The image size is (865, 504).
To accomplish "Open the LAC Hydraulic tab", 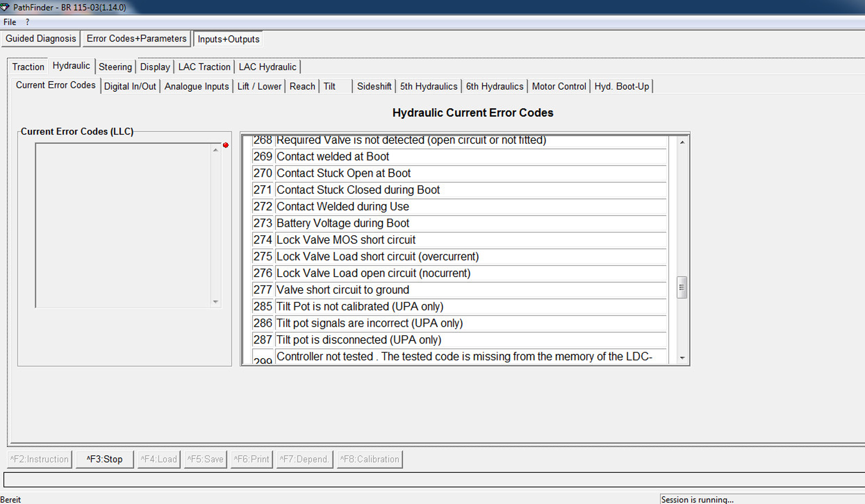I will 267,67.
